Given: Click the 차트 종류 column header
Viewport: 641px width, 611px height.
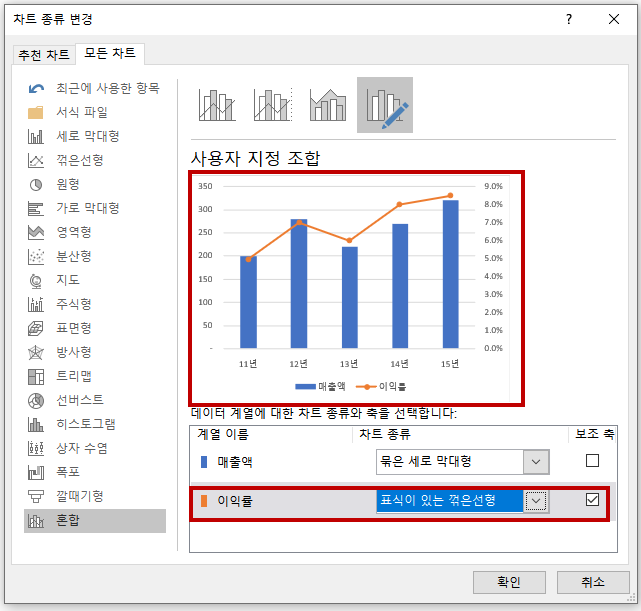Looking at the screenshot, I should tap(384, 434).
